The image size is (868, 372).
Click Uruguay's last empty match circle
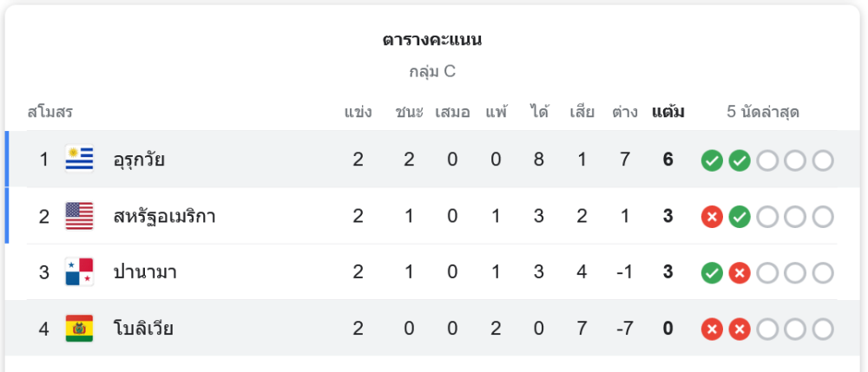(x=823, y=160)
